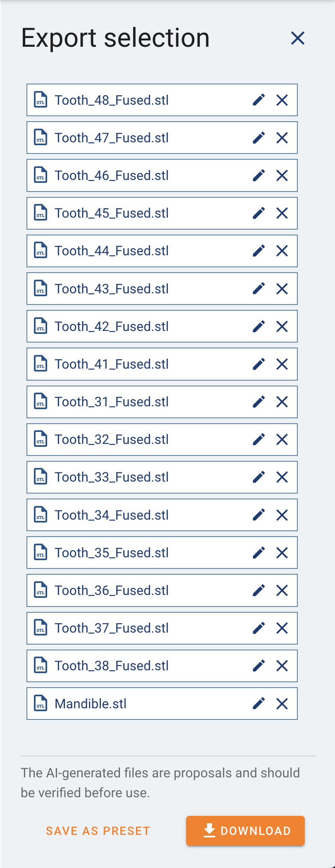Edit the Tooth_37_Fused.stl file name
Image resolution: width=335 pixels, height=868 pixels.
pyautogui.click(x=259, y=628)
